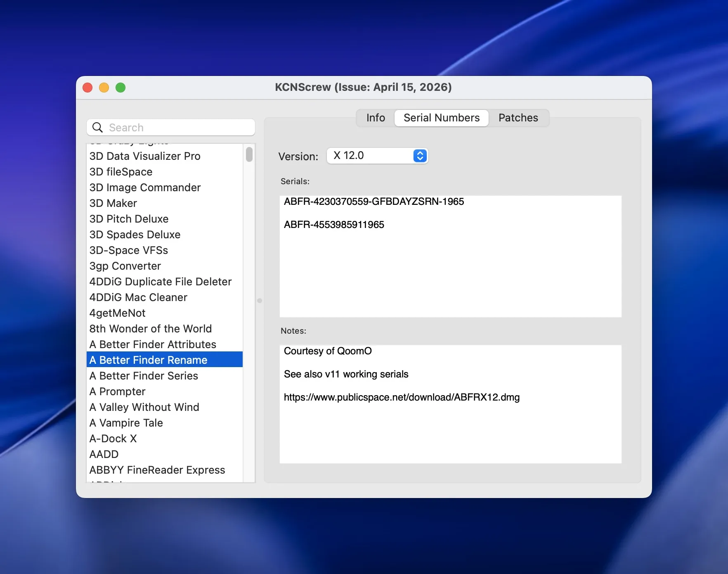The width and height of the screenshot is (728, 574).
Task: Choose 3D-Space VFSs in list
Action: 165,250
